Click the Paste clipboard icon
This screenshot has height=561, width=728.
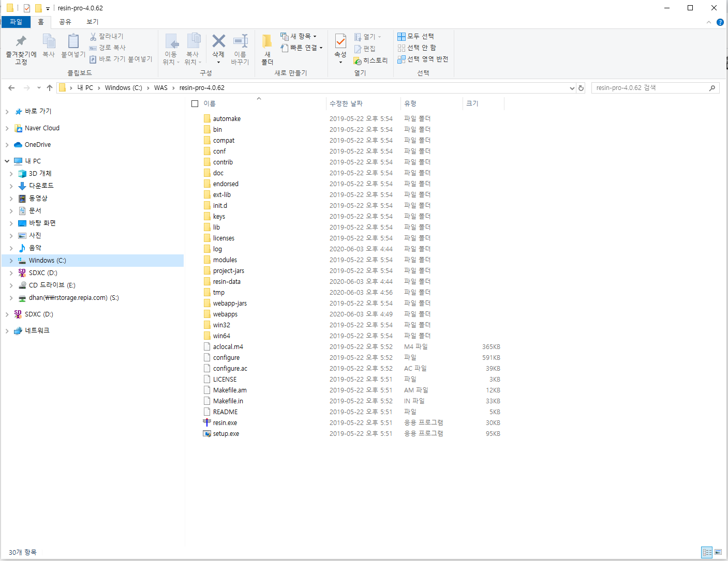[x=73, y=41]
